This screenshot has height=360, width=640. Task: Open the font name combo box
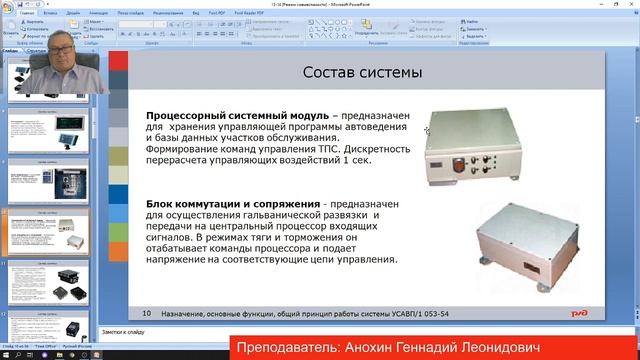[136, 24]
